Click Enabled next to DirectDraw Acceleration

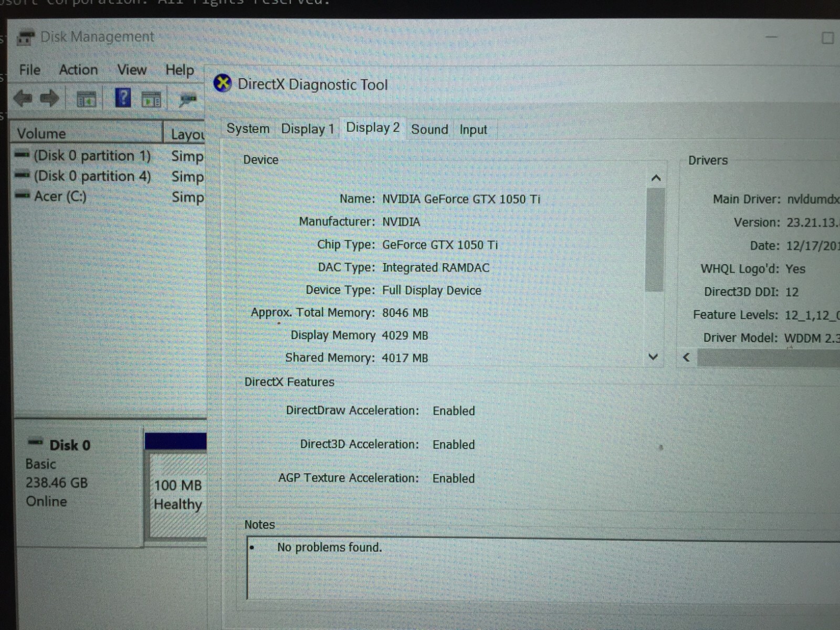[454, 411]
